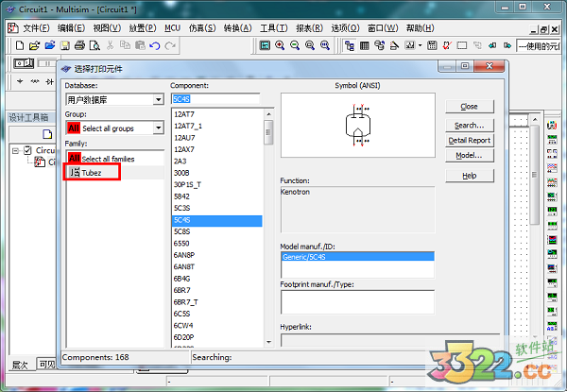Click the Open file folder icon
This screenshot has height=392, width=567.
(34, 45)
